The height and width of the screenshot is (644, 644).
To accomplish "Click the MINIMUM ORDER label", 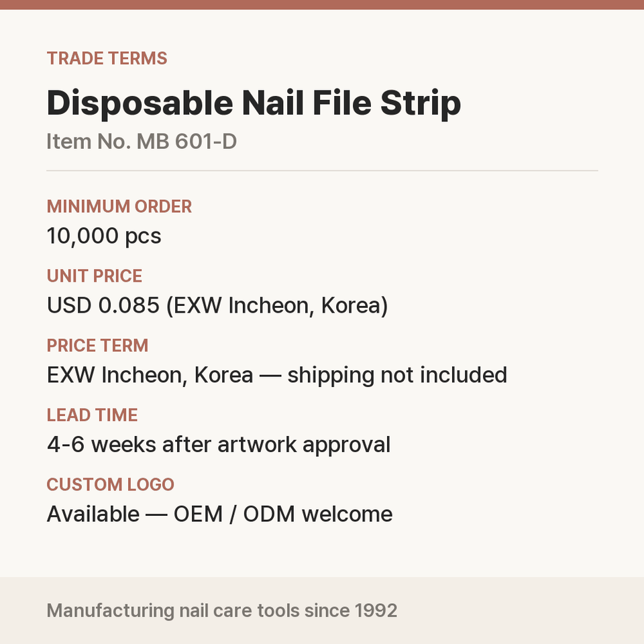I will [119, 207].
